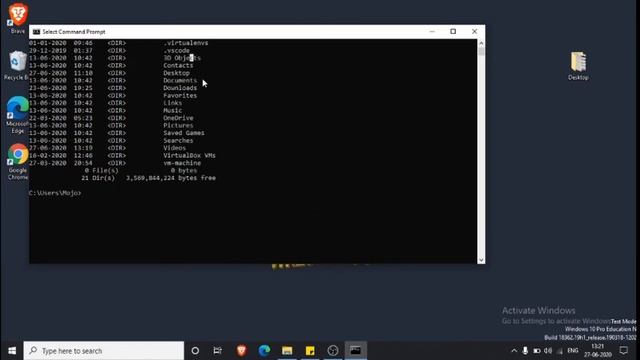This screenshot has width=640, height=360.
Task: Click the .virtualenvs directory entry
Action: coord(186,43)
